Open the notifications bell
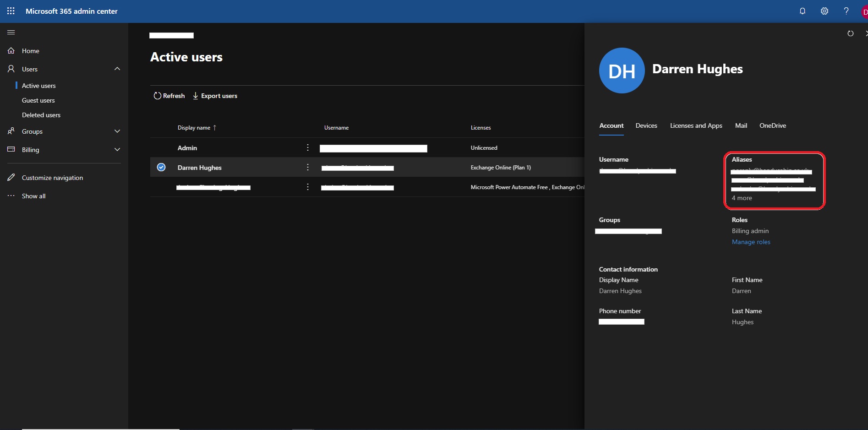This screenshot has width=868, height=430. [x=802, y=11]
